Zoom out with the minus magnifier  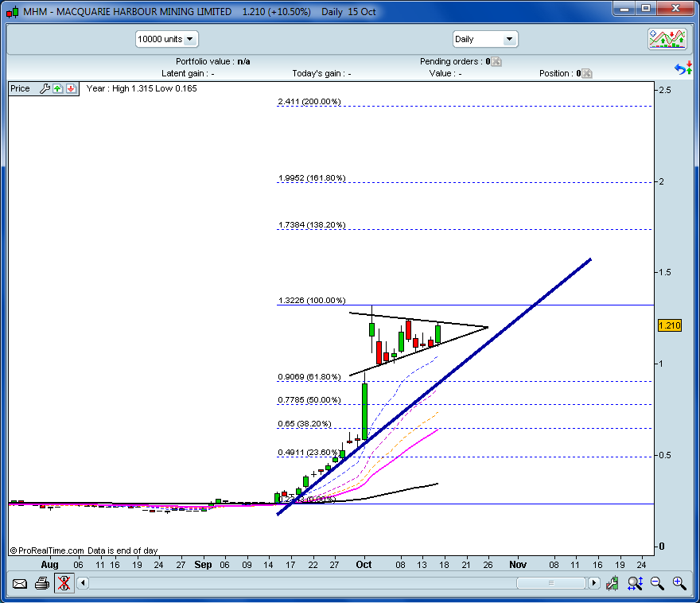[657, 583]
